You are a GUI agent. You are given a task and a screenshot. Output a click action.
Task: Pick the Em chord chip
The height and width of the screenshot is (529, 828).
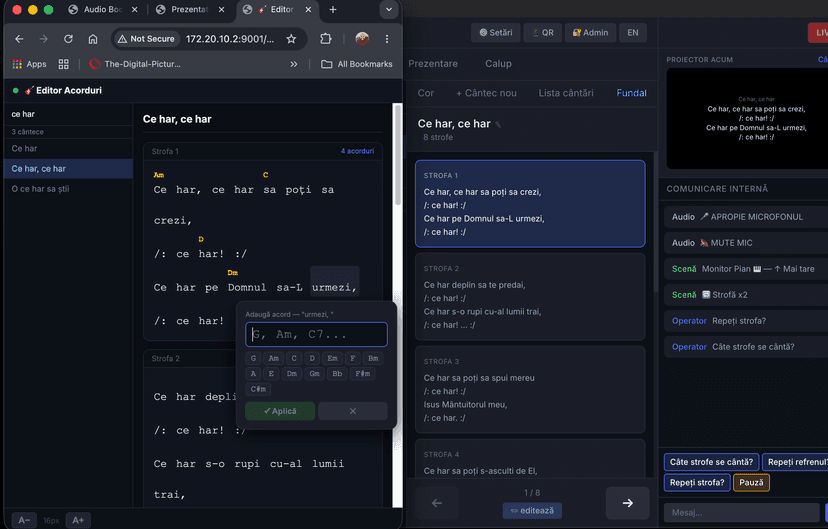[332, 358]
